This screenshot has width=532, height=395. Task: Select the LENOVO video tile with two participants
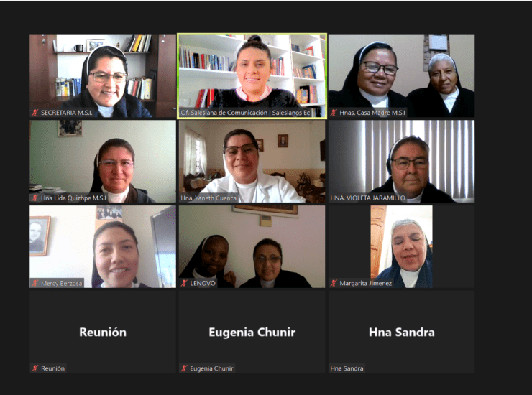pos(252,247)
